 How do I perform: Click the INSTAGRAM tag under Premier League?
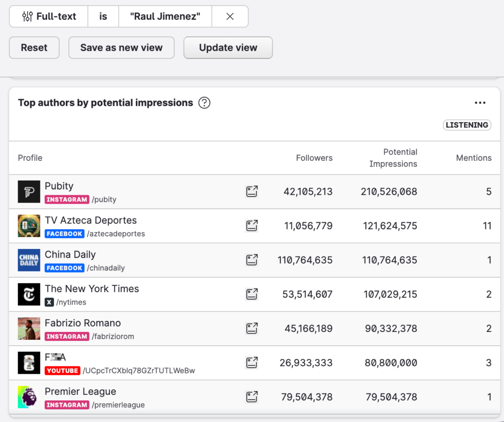tap(67, 405)
